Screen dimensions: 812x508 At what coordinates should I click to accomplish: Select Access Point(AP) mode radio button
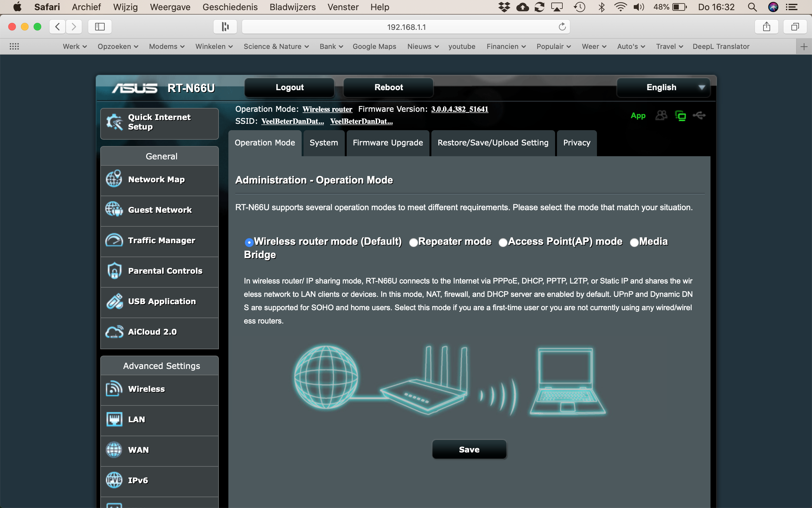click(503, 242)
